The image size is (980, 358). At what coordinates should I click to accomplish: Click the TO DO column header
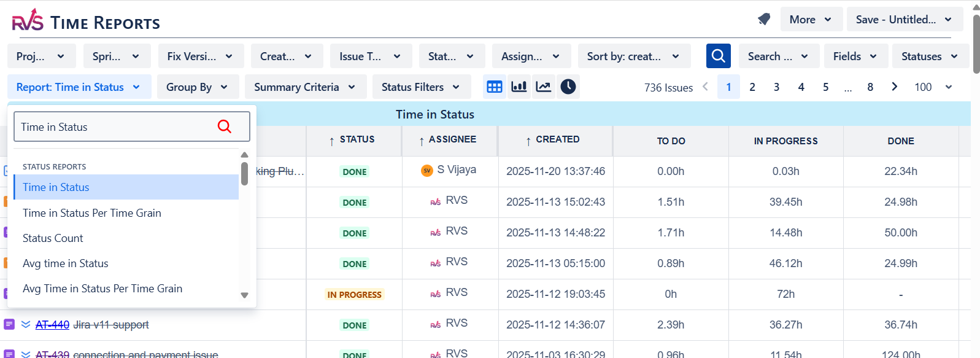pos(671,141)
